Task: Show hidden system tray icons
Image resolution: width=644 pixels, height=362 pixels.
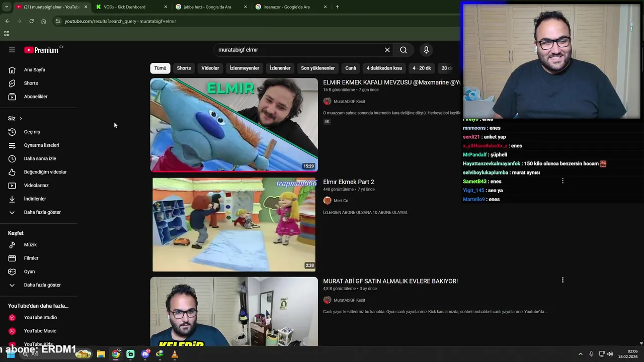Action: click(580, 354)
